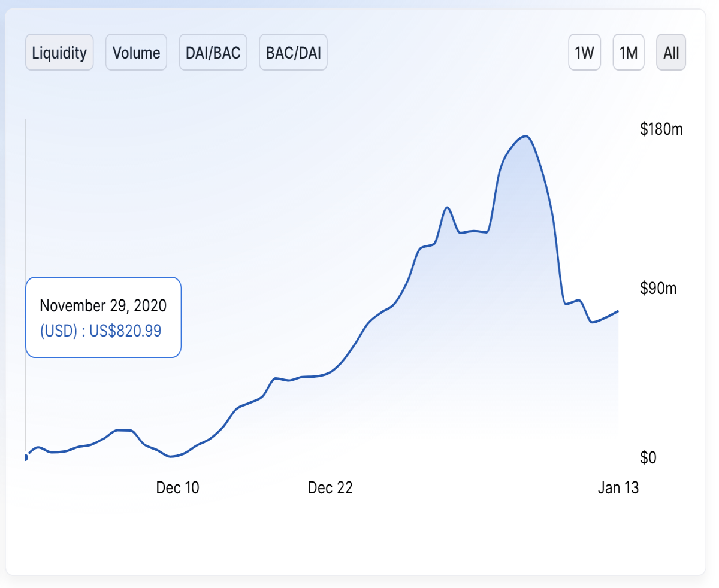
Task: Click the highest peak of the chart line
Action: coord(525,136)
